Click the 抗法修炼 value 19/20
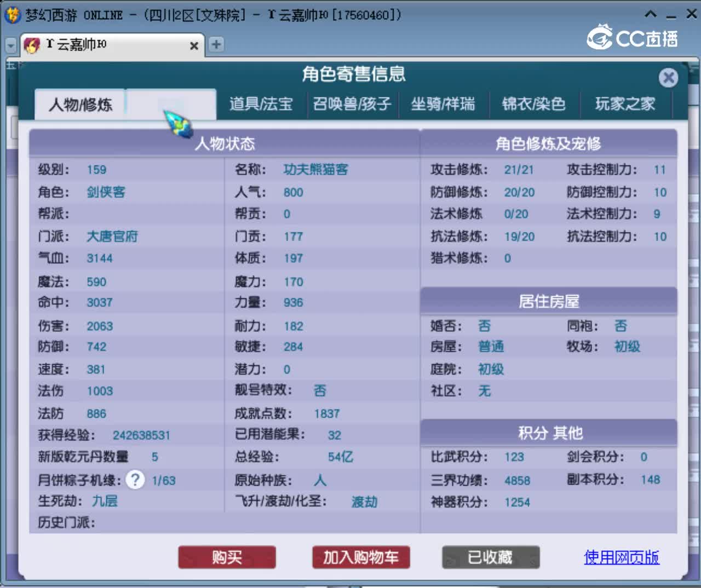The image size is (701, 588). coord(519,237)
